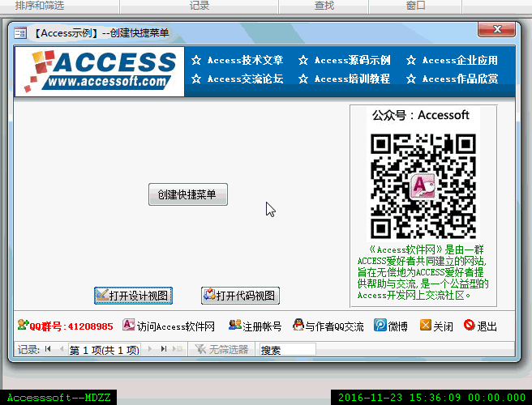Click the pencil-ruler icon on 打开设计视图

click(x=102, y=295)
